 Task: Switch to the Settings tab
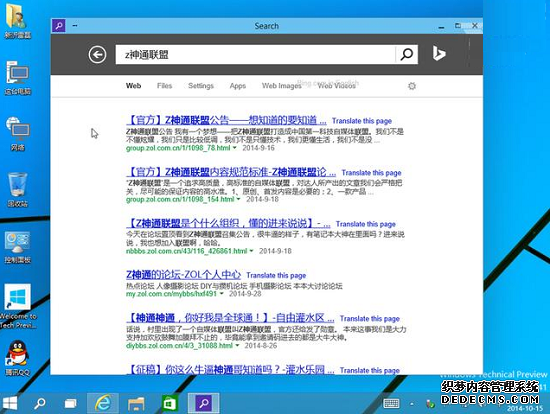coord(201,86)
